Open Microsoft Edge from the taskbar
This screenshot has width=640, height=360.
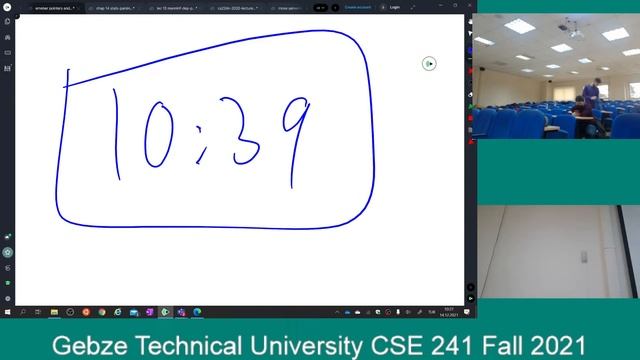pos(197,312)
